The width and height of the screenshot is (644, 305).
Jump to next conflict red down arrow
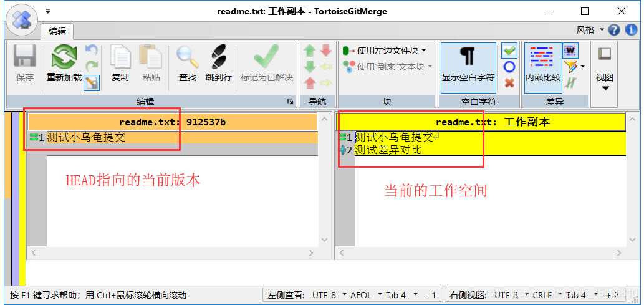coord(325,51)
